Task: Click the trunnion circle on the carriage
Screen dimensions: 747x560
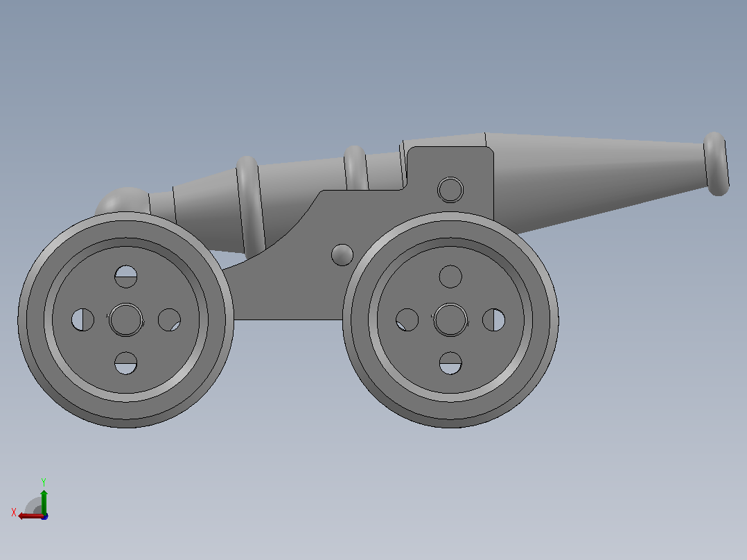Action: click(450, 190)
